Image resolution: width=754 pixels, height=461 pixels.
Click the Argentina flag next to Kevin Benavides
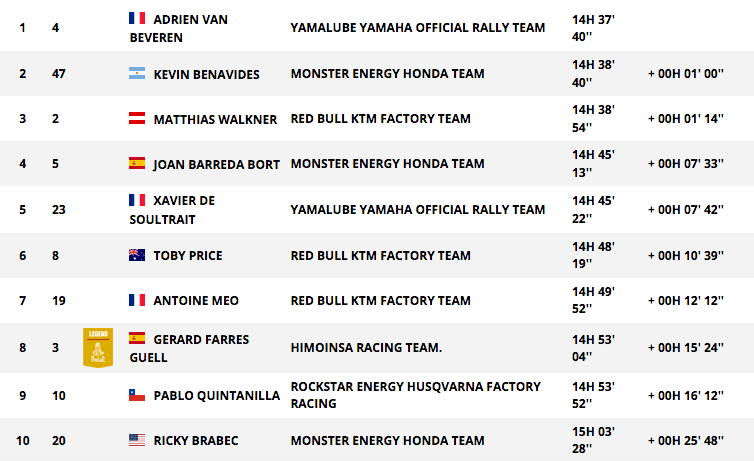tap(137, 73)
